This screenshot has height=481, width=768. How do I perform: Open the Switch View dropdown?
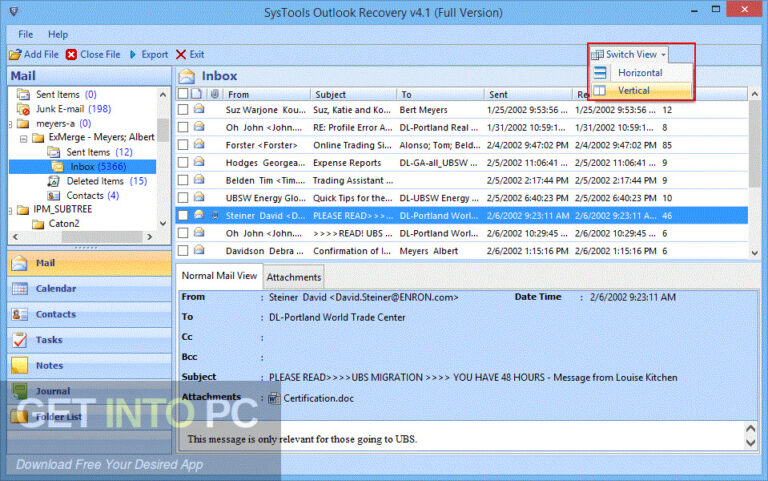[x=629, y=54]
